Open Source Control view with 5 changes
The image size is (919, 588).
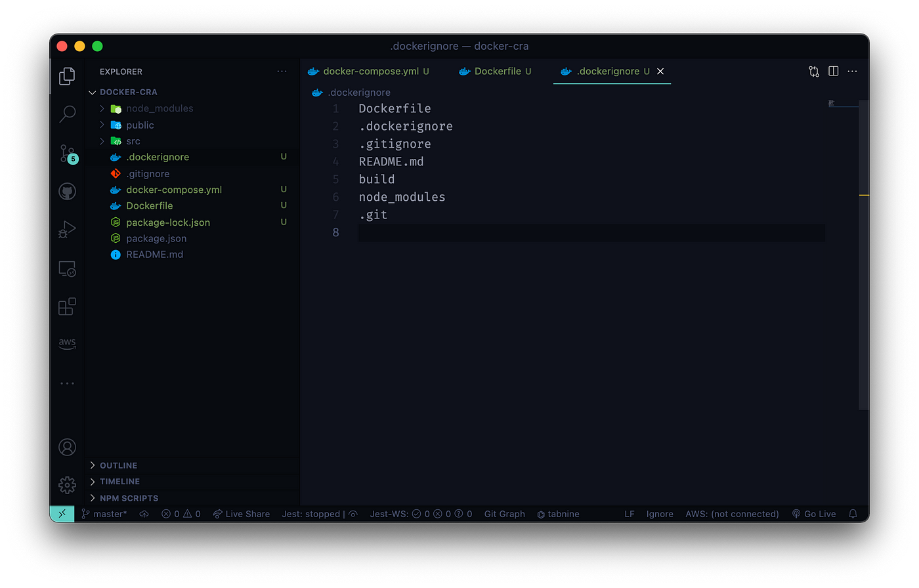point(68,154)
